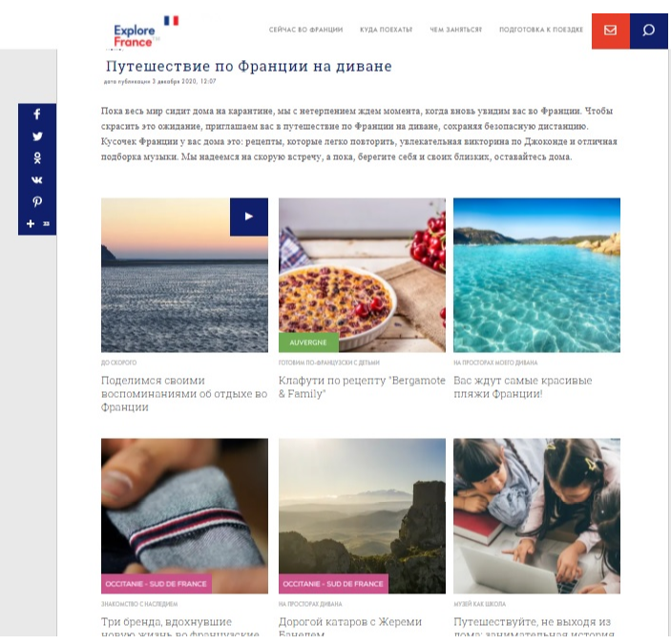Share the article via Twitter icon
The image size is (671, 644).
tap(37, 136)
